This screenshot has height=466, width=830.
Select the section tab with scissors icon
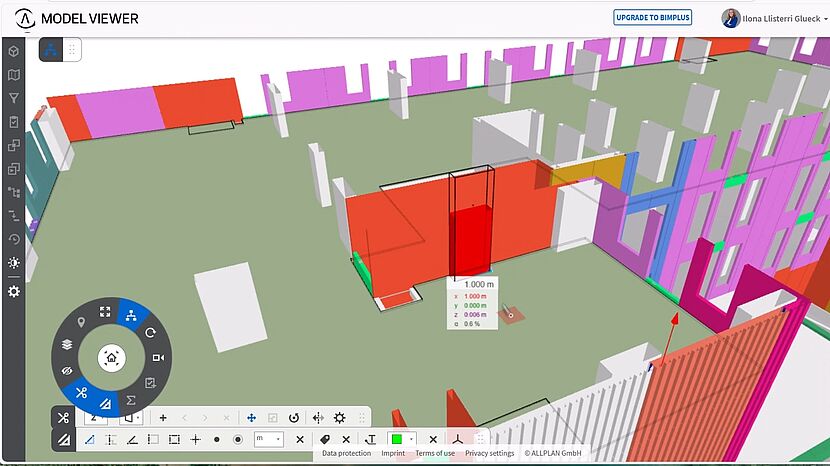pyautogui.click(x=63, y=417)
